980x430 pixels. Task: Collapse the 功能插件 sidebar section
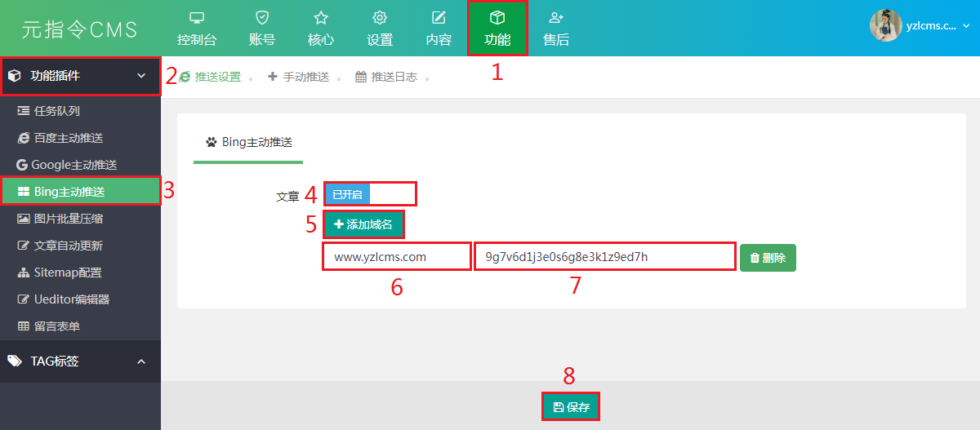[x=141, y=76]
